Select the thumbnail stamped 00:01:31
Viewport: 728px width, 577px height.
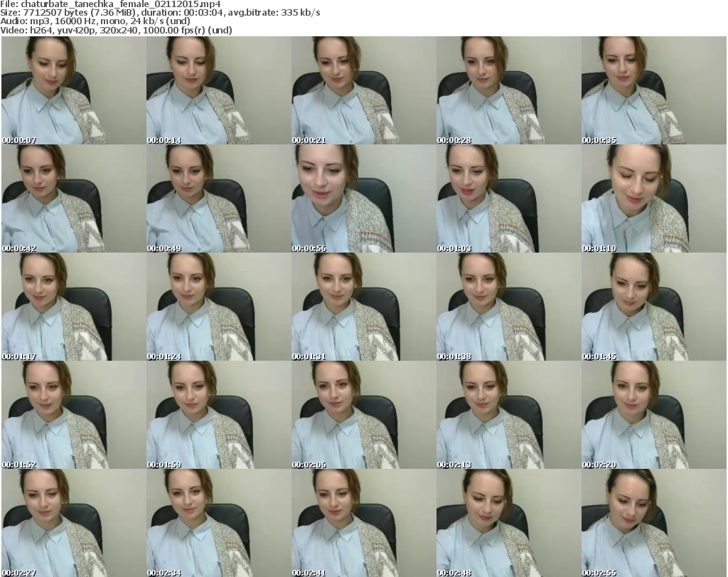[x=363, y=307]
